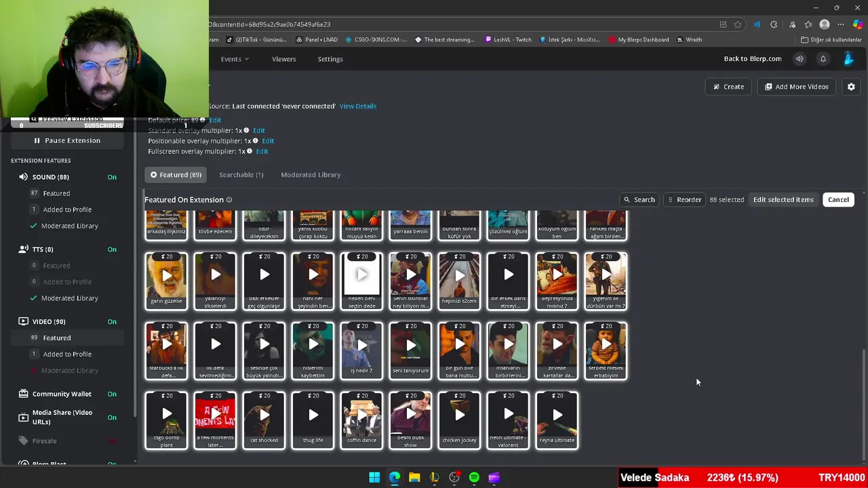Play the 'thug life' video
This screenshot has height=488, width=868.
point(313,414)
